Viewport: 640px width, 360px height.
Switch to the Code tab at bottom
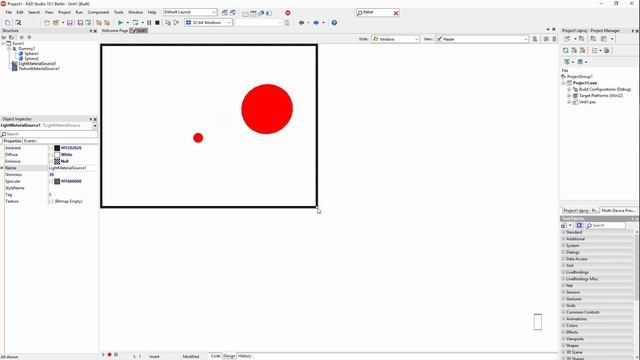[215, 356]
